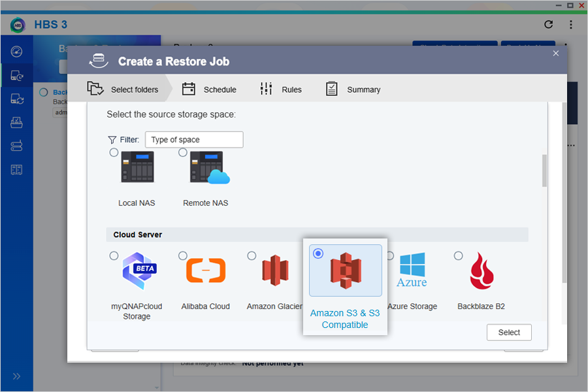The image size is (588, 392).
Task: Select the Azure Storage radio button
Action: (391, 256)
